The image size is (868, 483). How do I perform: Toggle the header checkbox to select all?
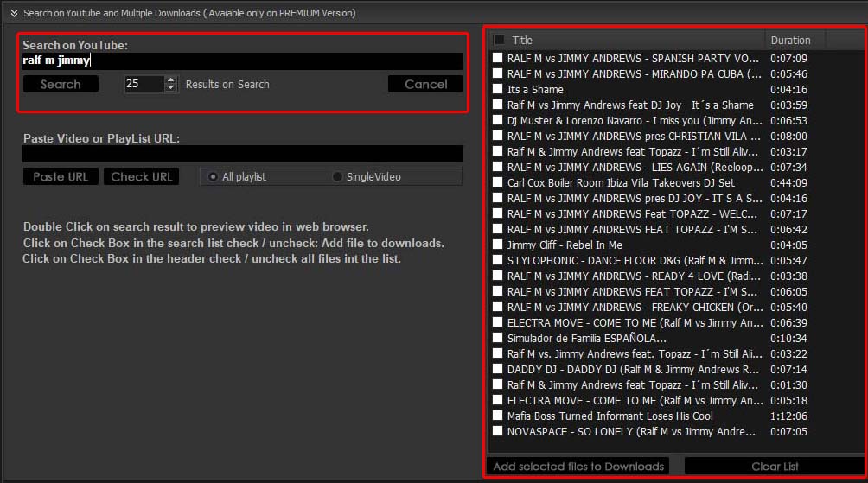point(499,40)
